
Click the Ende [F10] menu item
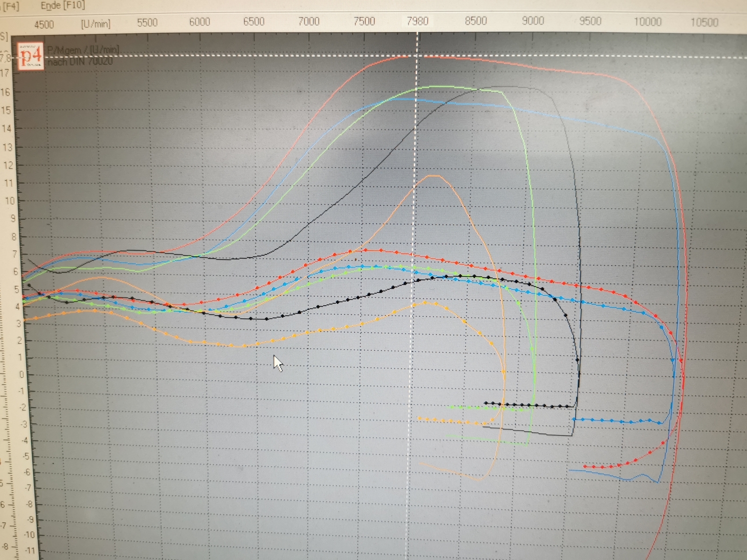63,6
